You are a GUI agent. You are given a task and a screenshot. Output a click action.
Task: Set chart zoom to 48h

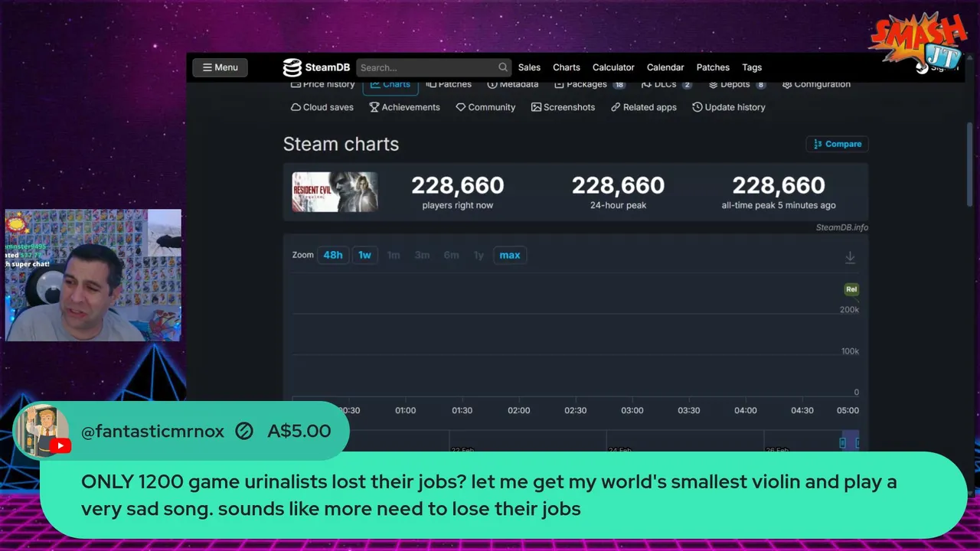(333, 255)
